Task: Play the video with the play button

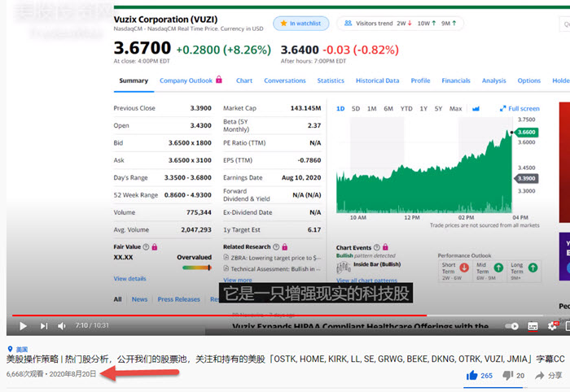Action: [23, 326]
